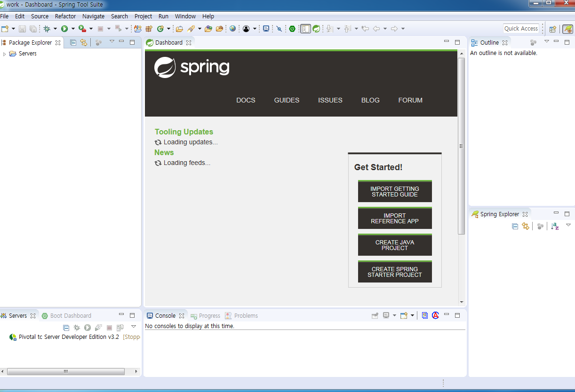
Task: Click the Display Selected Console icon
Action: coord(386,315)
